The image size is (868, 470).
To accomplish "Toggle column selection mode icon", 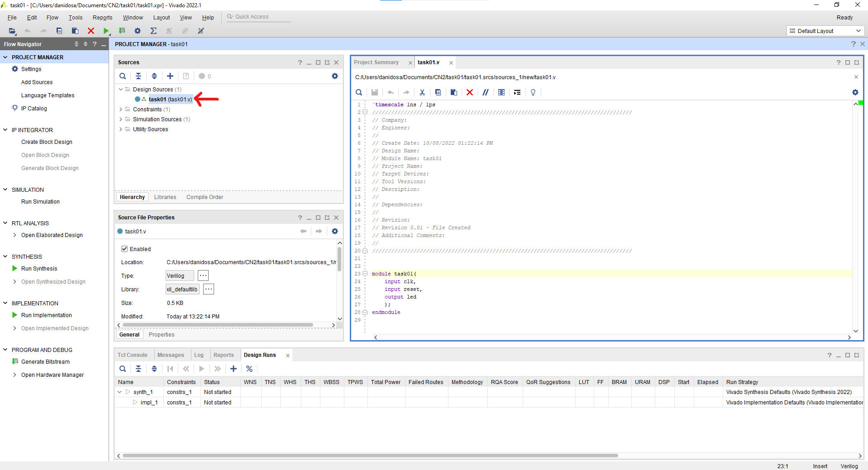I will pos(501,92).
